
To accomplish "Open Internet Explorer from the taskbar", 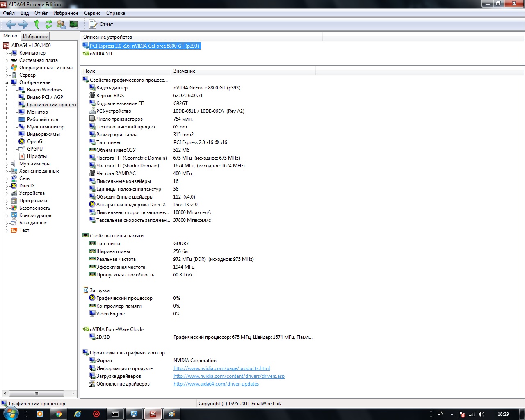I will (x=77, y=414).
